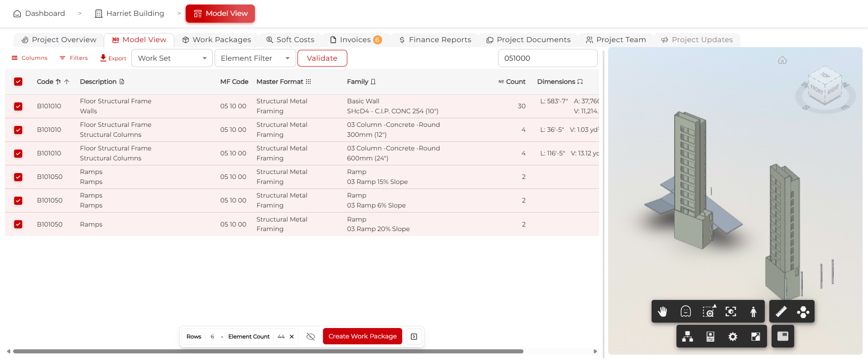Image resolution: width=868 pixels, height=362 pixels.
Task: Uncheck the 600mm (24") column row checkbox
Action: click(x=18, y=153)
